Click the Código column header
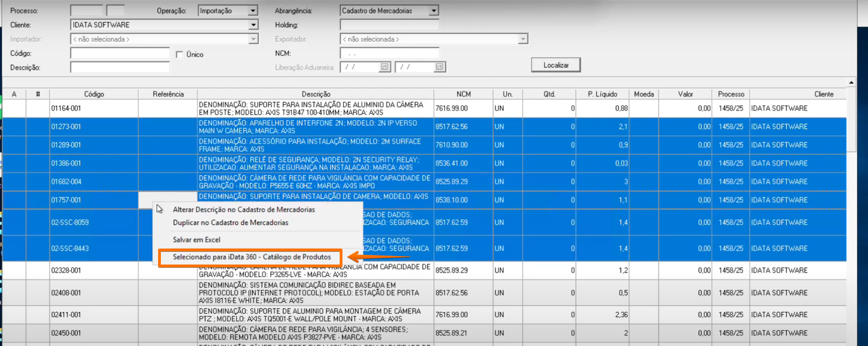Viewport: 868px width, 346px height. 94,94
